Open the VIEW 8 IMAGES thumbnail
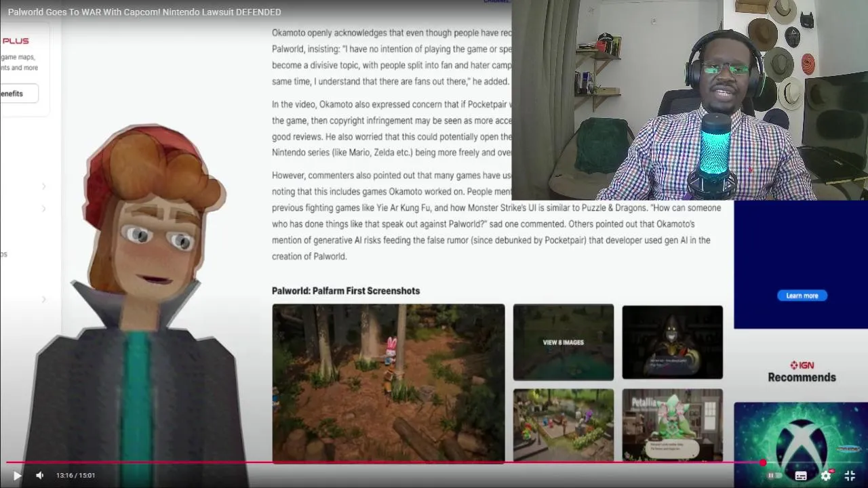 tap(564, 342)
